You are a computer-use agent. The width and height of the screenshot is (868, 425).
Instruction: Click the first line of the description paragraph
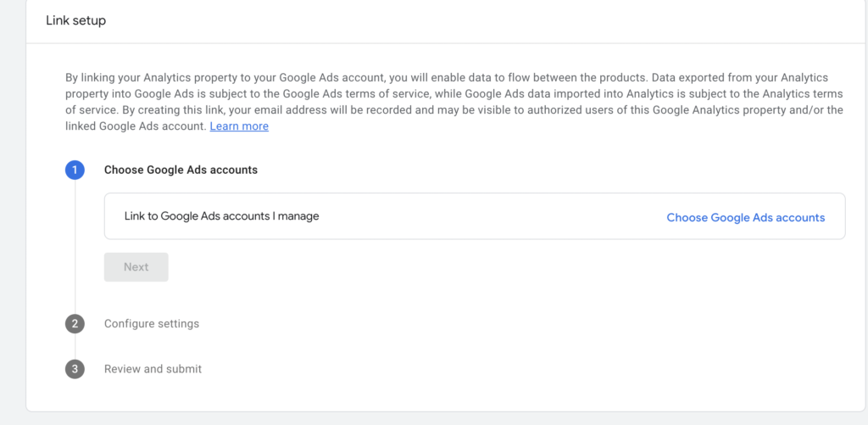[x=447, y=77]
